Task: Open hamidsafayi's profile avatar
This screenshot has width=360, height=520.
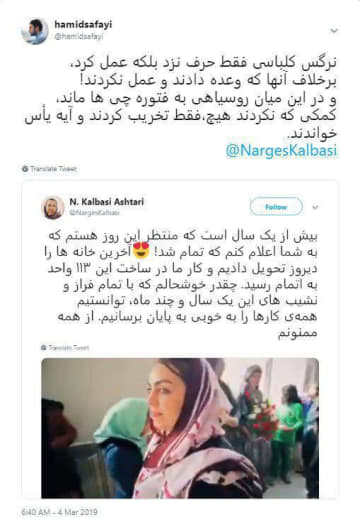Action: pyautogui.click(x=35, y=31)
